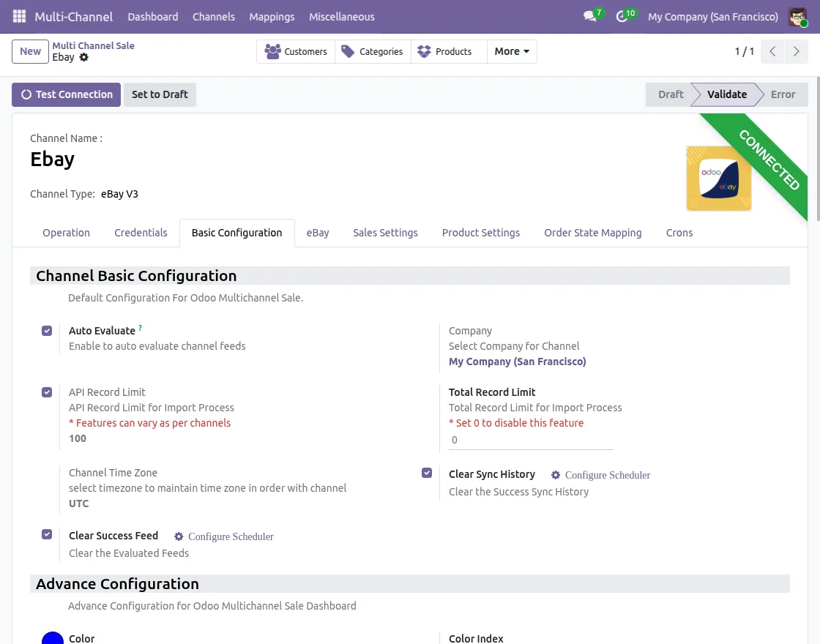Click the Test Connection button

[x=67, y=94]
